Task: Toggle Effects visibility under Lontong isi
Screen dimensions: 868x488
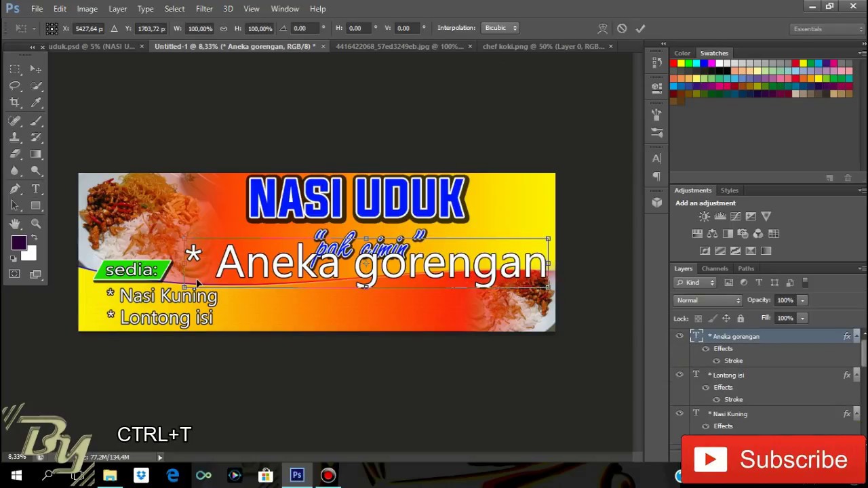Action: pos(706,388)
